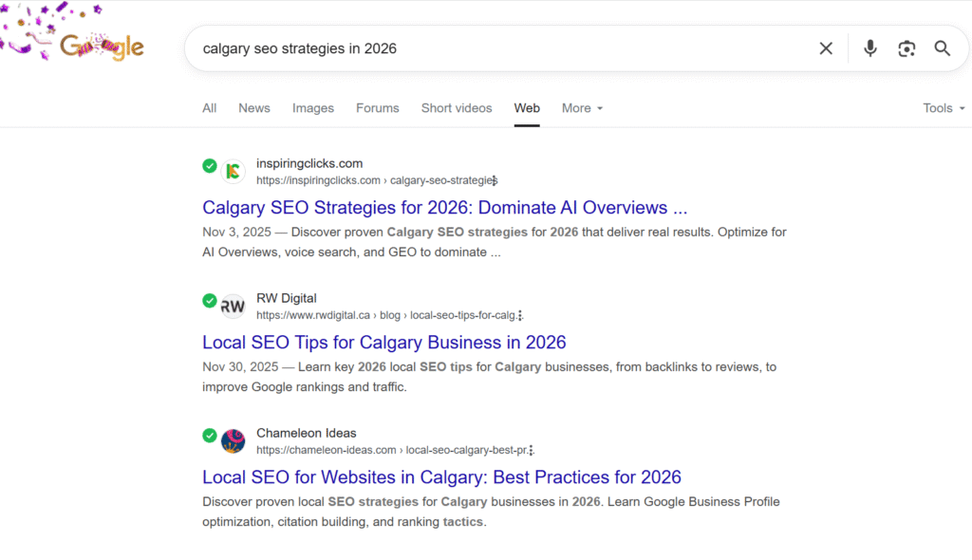The height and width of the screenshot is (560, 972).
Task: Open three-dot menu for RW Digital result
Action: tap(520, 315)
